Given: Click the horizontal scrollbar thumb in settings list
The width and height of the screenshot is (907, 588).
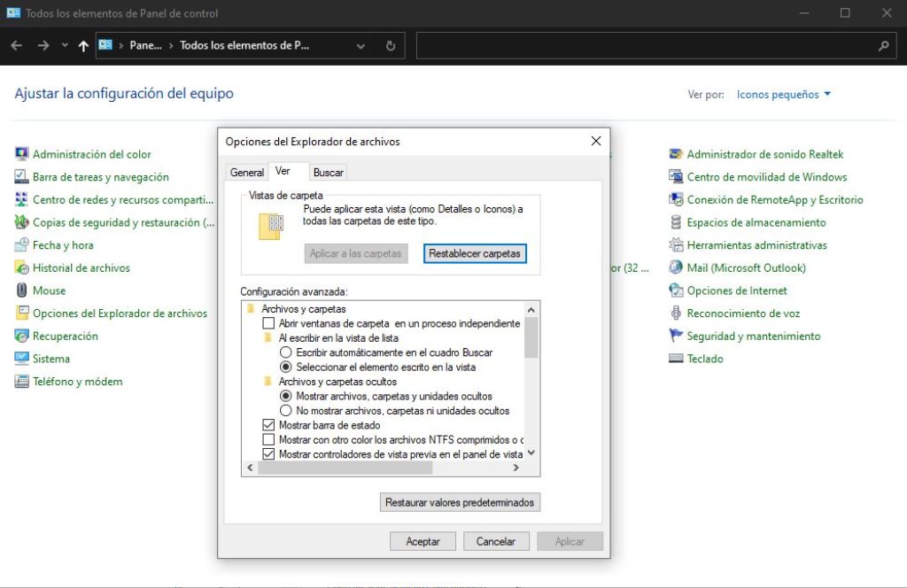Looking at the screenshot, I should [x=345, y=468].
